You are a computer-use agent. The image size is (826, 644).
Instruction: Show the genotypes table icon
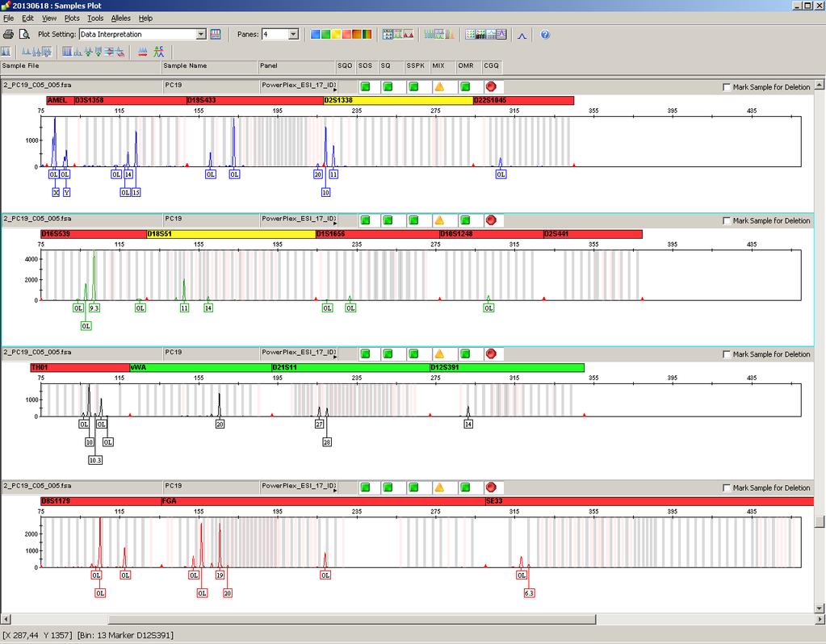pos(492,34)
